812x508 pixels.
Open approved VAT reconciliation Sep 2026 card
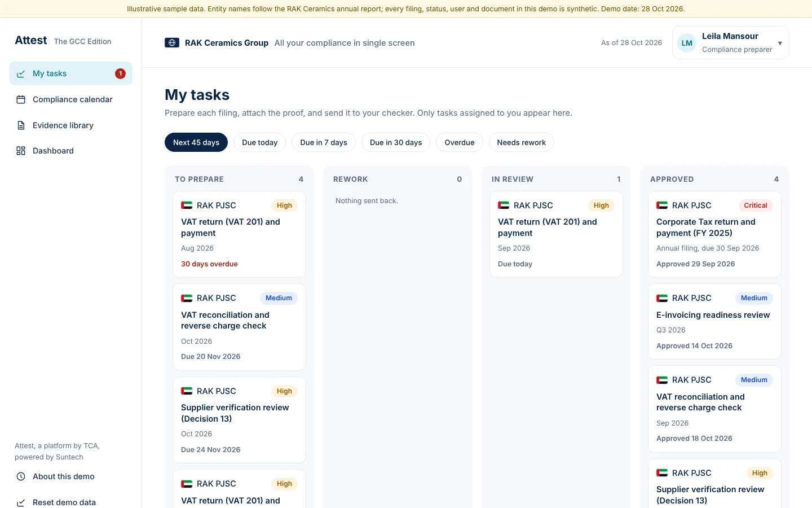(x=714, y=409)
